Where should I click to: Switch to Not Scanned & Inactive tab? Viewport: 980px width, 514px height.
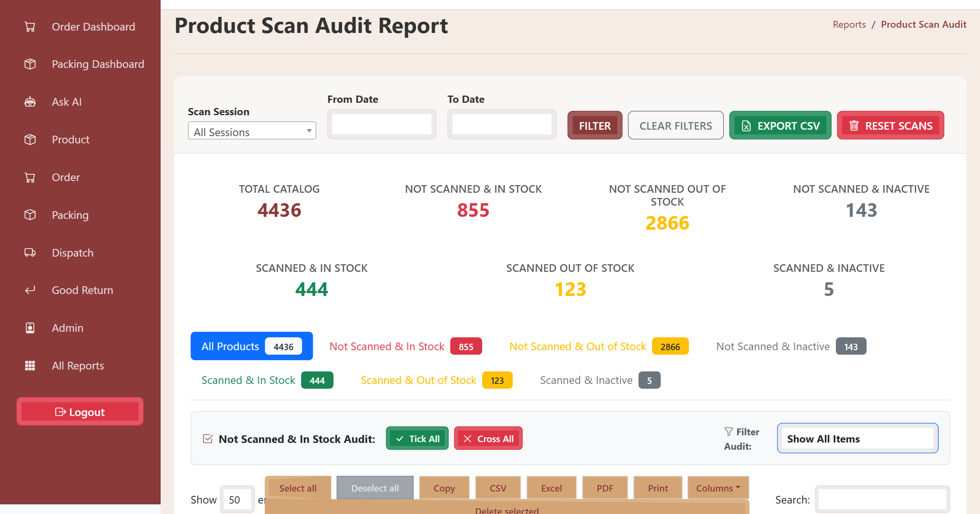[791, 346]
